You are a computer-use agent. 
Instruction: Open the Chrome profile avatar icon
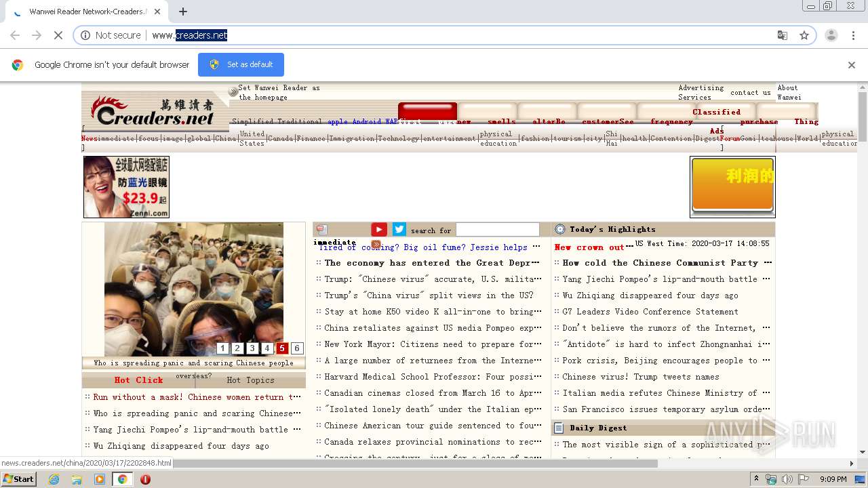[831, 35]
